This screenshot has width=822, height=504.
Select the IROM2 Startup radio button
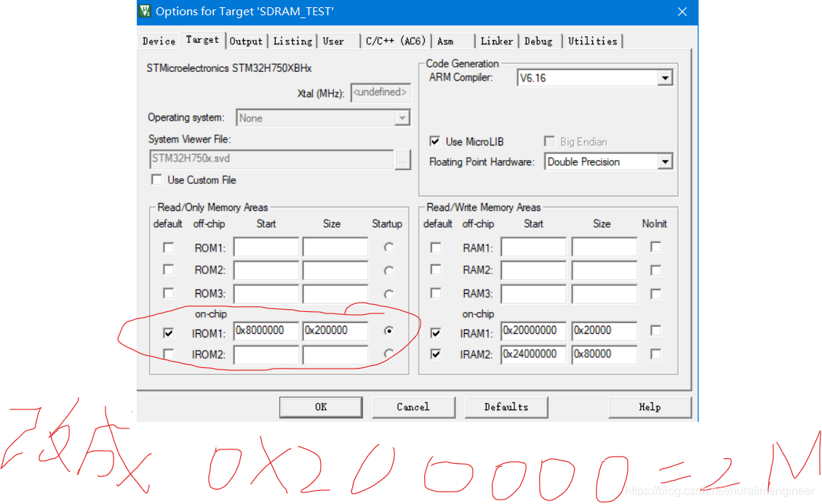click(x=388, y=353)
